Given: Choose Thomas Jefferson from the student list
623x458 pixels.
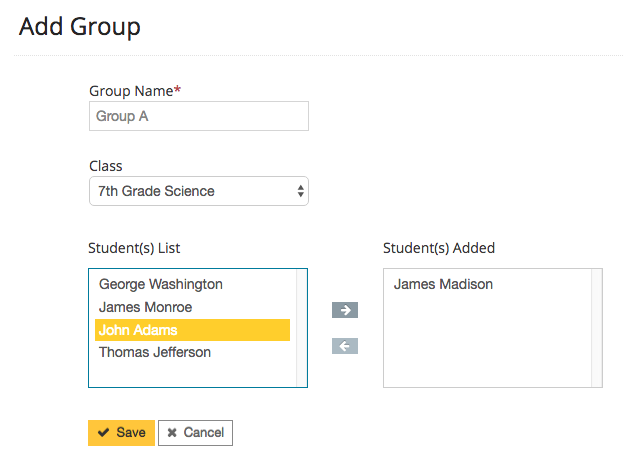Looking at the screenshot, I should (x=154, y=352).
